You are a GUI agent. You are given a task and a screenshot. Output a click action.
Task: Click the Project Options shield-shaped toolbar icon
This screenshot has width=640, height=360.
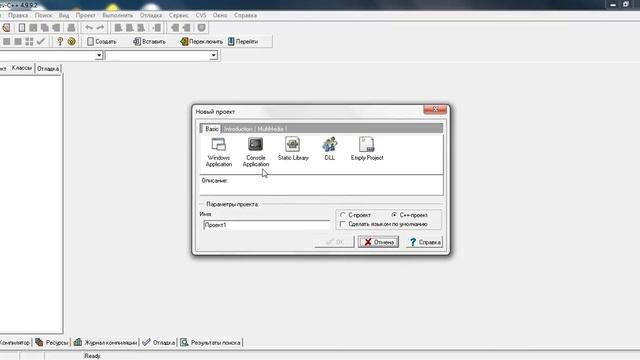point(201,28)
